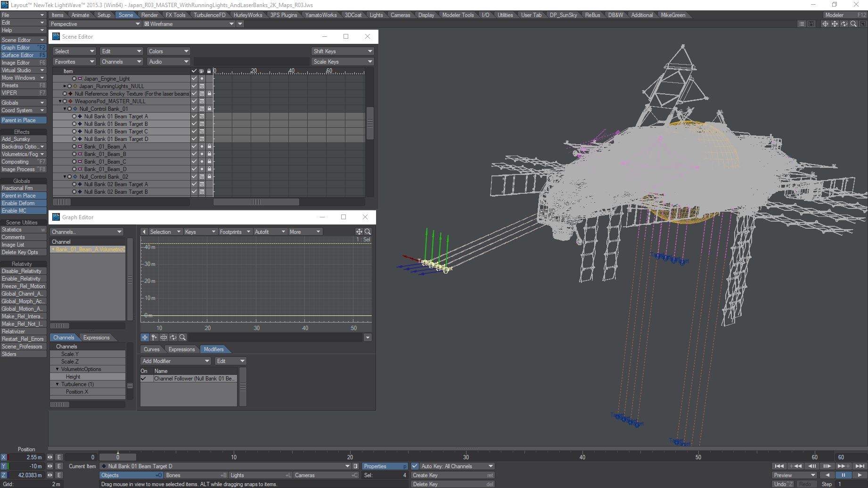Click frame 30 on the timeline slider

(x=466, y=457)
